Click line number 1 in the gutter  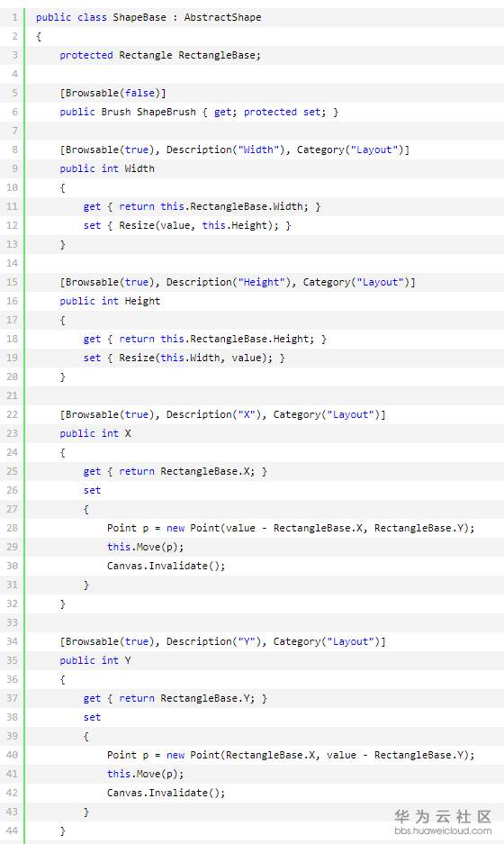pos(14,17)
